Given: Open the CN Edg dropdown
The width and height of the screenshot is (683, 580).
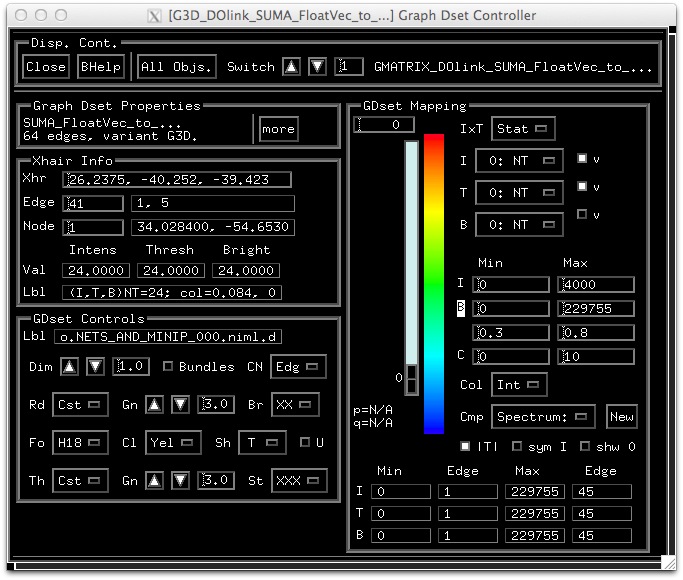Looking at the screenshot, I should (298, 367).
